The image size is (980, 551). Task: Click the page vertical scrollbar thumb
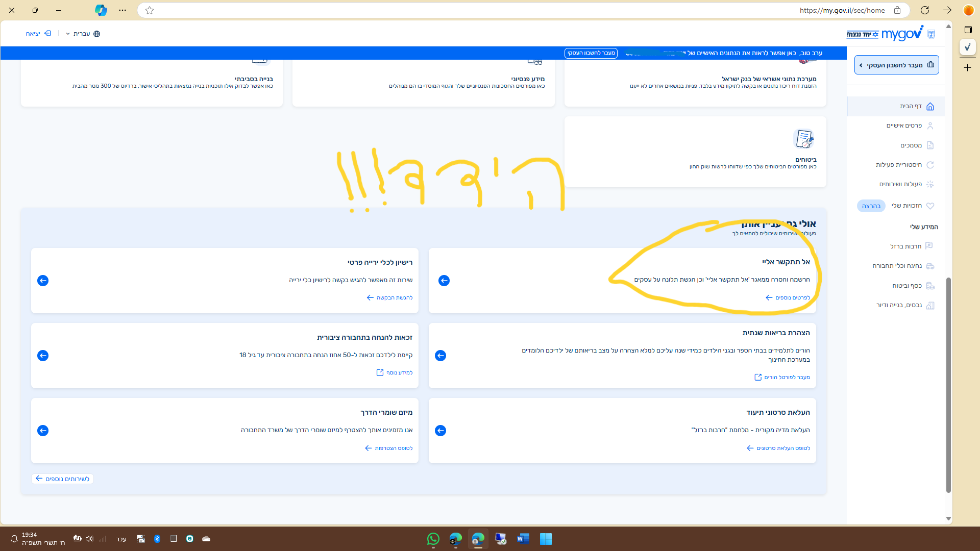coord(948,385)
